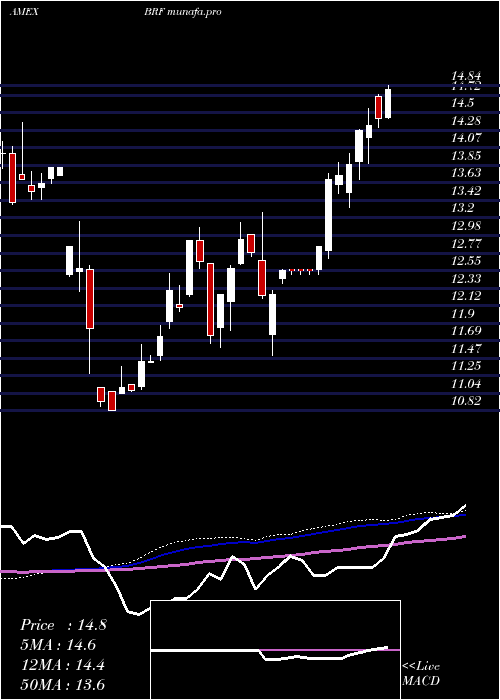Click the <<Live MACD label
500x700 pixels.
coord(421,674)
